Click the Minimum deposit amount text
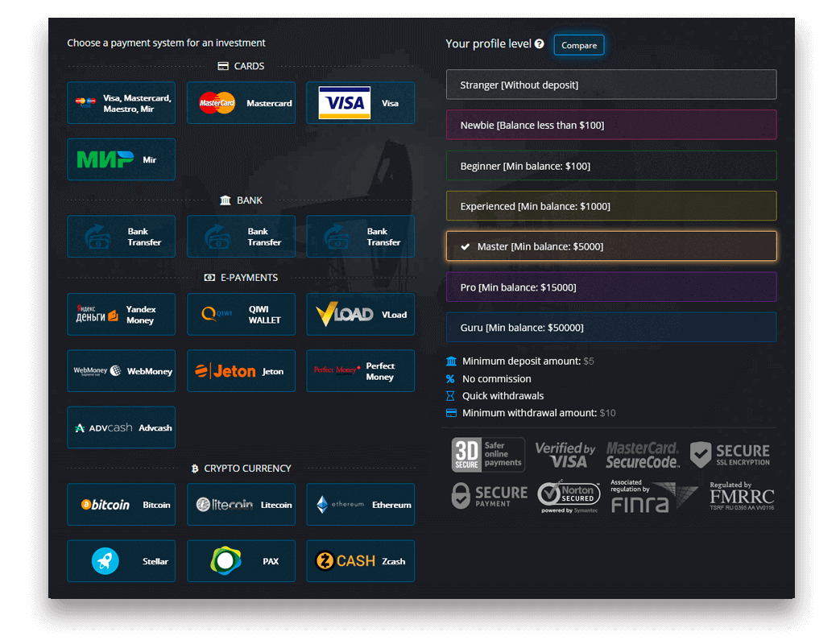The image size is (840, 640). 528,361
